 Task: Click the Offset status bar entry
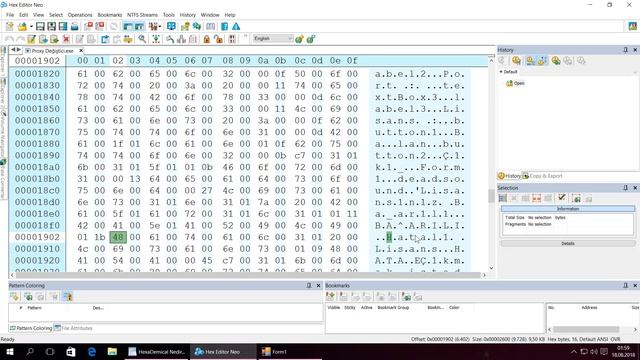pyautogui.click(x=440, y=339)
